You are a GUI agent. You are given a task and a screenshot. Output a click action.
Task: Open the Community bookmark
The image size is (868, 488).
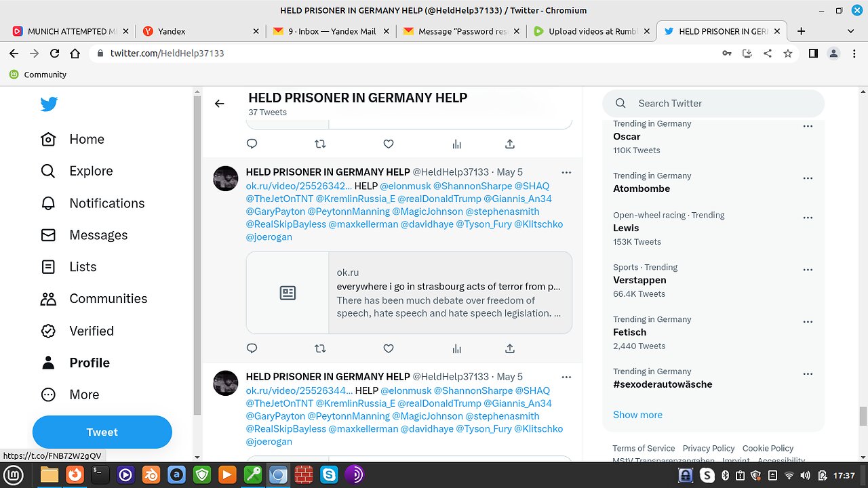38,75
